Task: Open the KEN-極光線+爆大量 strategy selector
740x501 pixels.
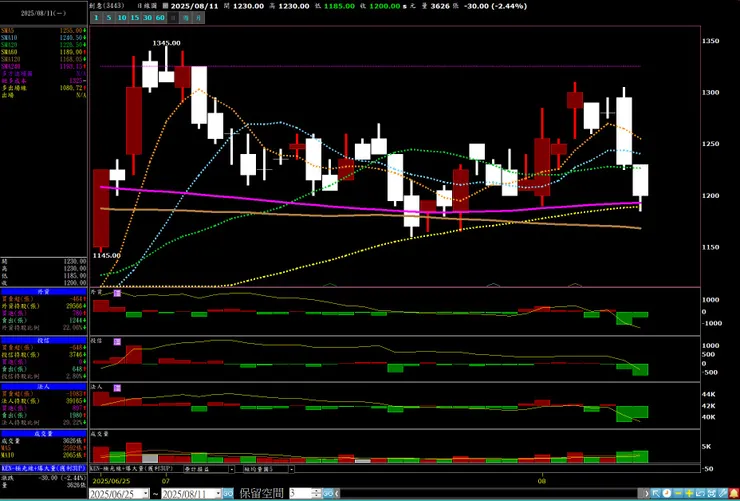Action: pos(131,469)
